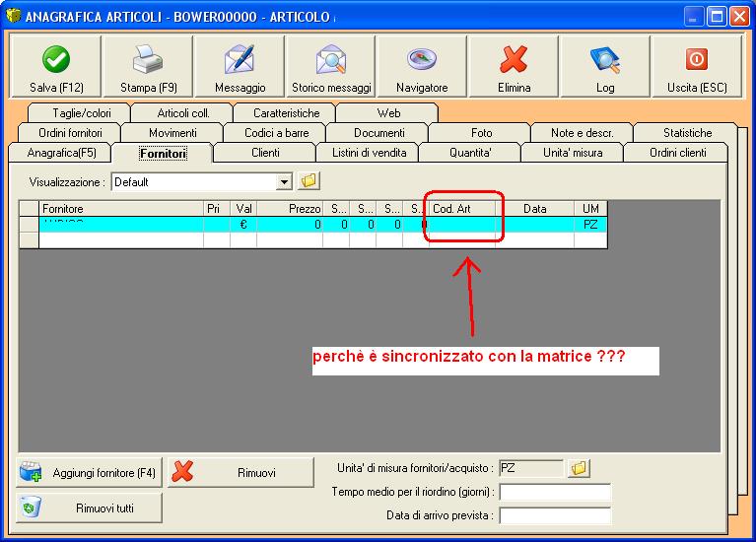Open the Ordini fornitori tab
Viewport: 756px width, 542px height.
(70, 133)
